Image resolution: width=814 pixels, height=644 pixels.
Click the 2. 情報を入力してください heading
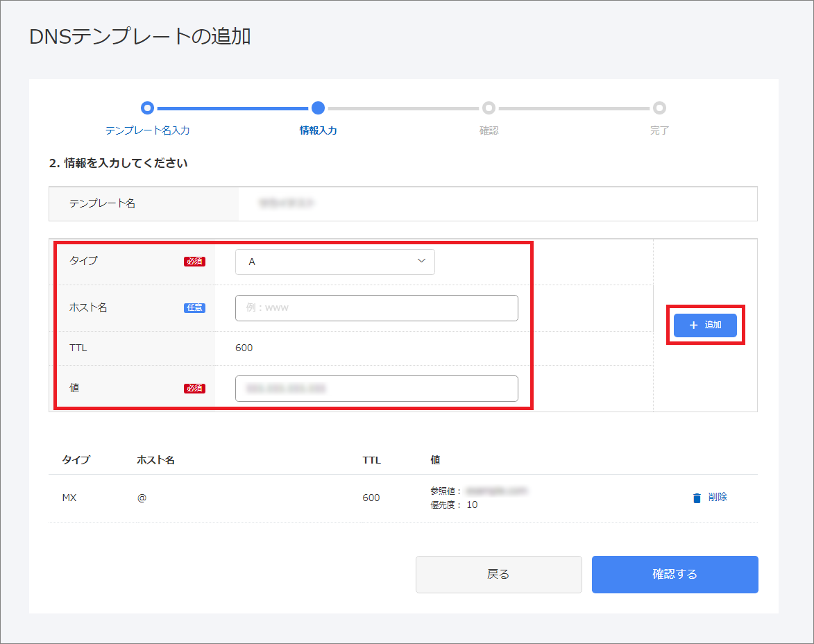point(119,163)
